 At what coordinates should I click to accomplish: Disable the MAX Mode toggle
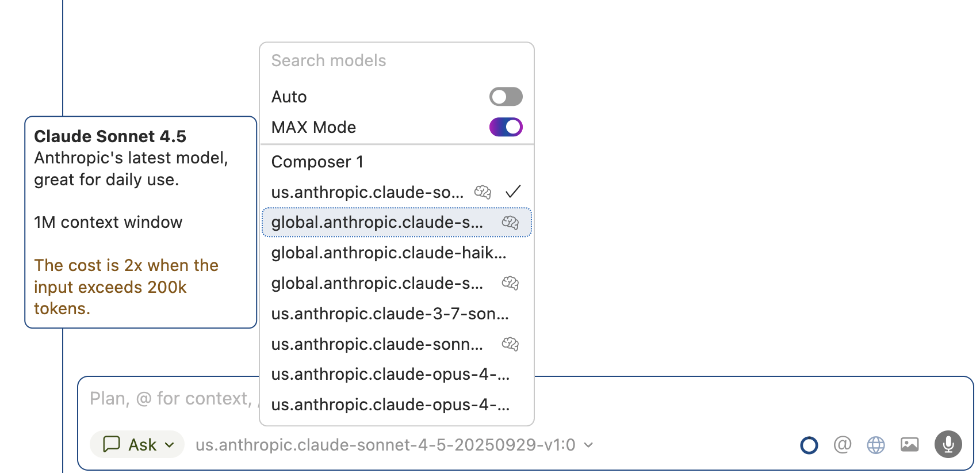(x=506, y=127)
